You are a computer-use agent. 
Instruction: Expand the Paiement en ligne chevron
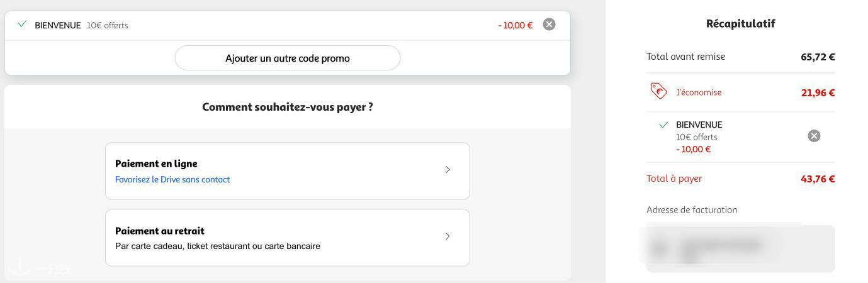448,170
